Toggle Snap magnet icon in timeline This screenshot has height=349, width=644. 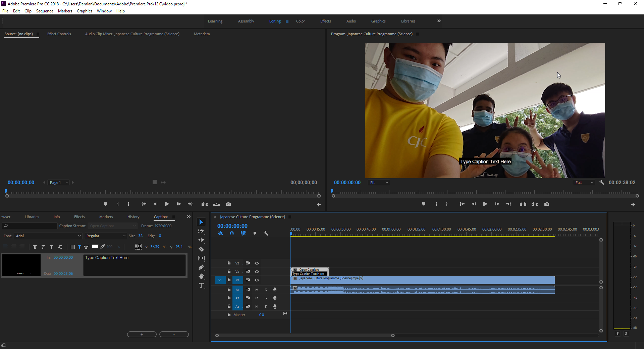[232, 233]
